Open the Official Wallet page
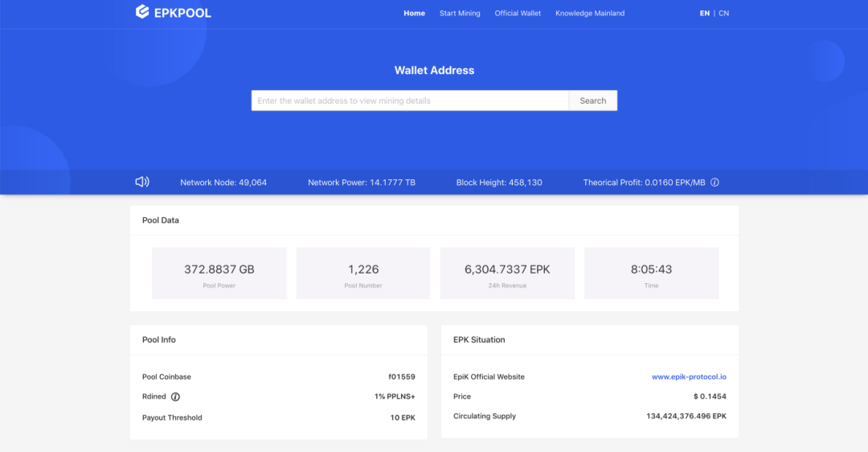The width and height of the screenshot is (868, 452). tap(518, 14)
